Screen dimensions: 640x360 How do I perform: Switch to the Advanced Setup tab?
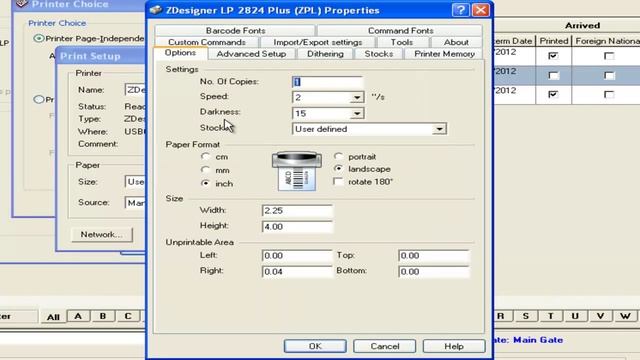coord(251,54)
